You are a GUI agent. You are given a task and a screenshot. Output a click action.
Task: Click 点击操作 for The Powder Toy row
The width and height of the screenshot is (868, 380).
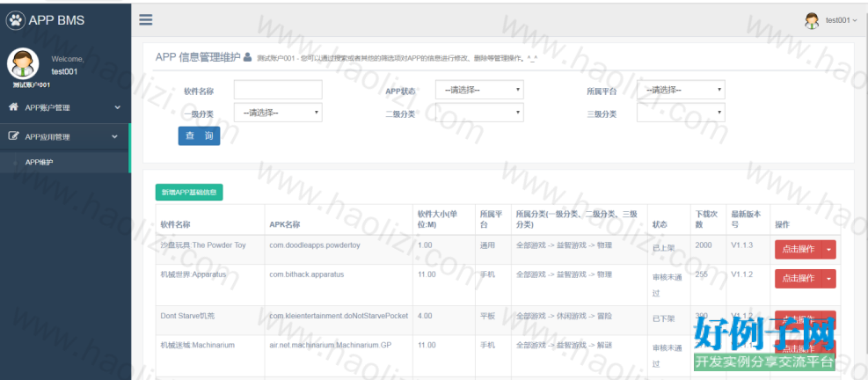click(799, 249)
